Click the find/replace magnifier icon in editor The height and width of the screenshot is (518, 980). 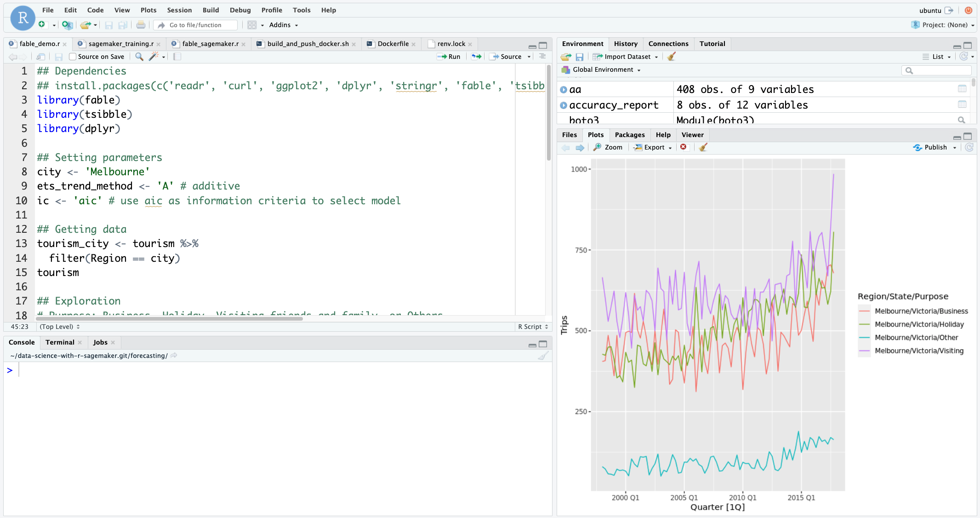(139, 56)
